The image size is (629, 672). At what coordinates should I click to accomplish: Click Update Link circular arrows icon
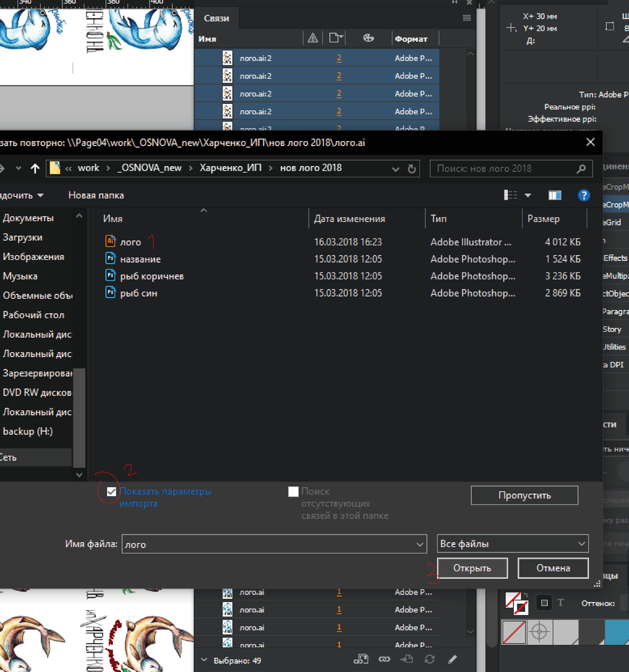coord(430,659)
